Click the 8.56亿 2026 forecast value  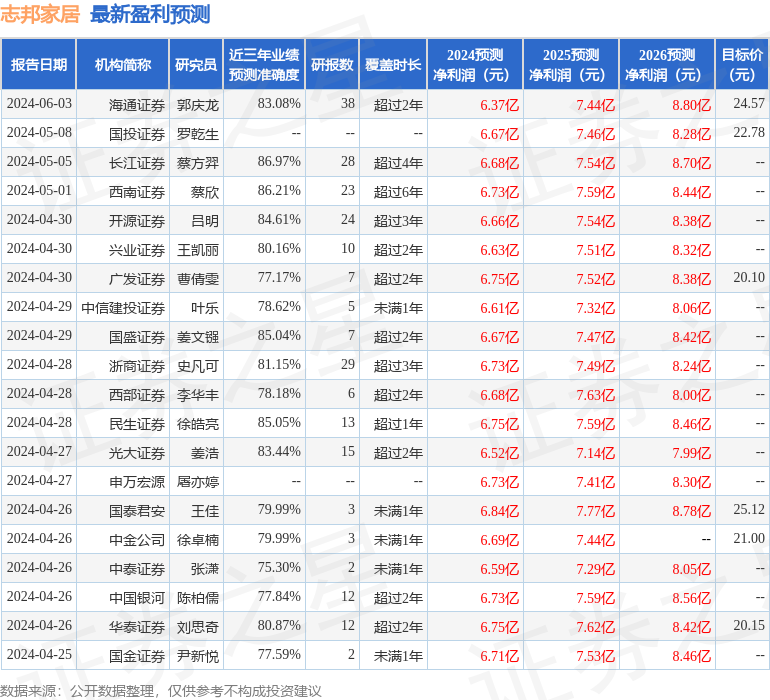click(x=691, y=598)
